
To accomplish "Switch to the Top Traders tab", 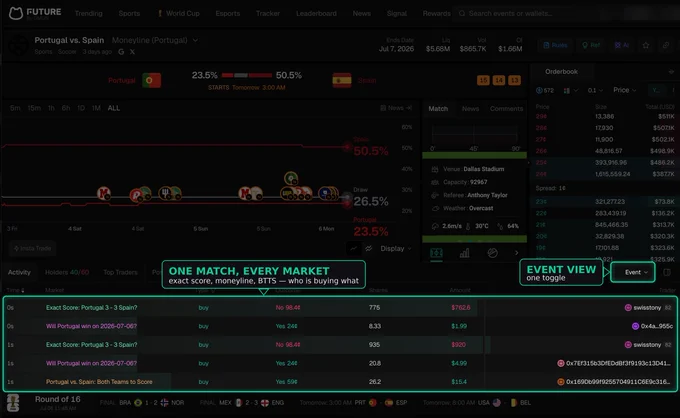I will (120, 272).
